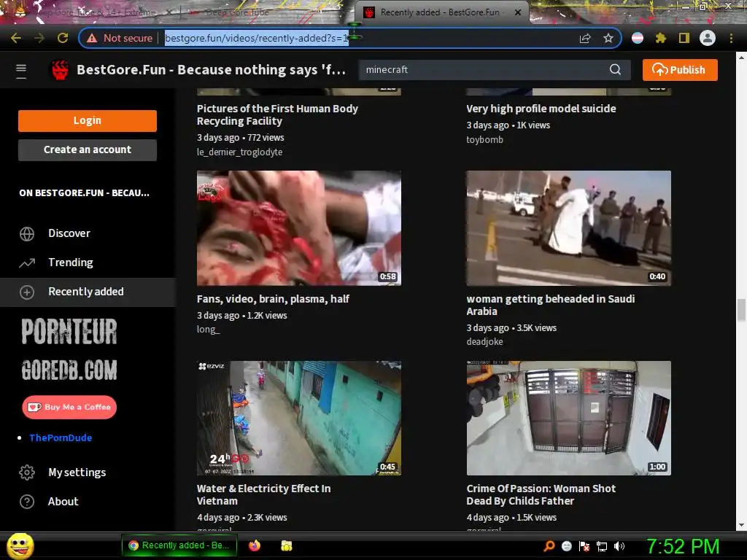Viewport: 747px width, 560px height.
Task: Open uploader deadjoke
Action: pos(484,341)
